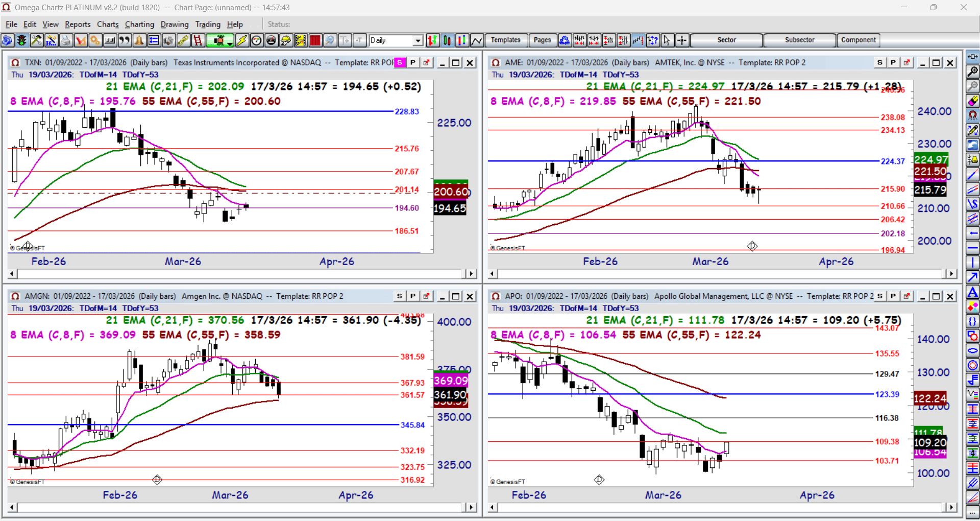Toggle the P button on TXN chart
This screenshot has height=521, width=980.
412,62
